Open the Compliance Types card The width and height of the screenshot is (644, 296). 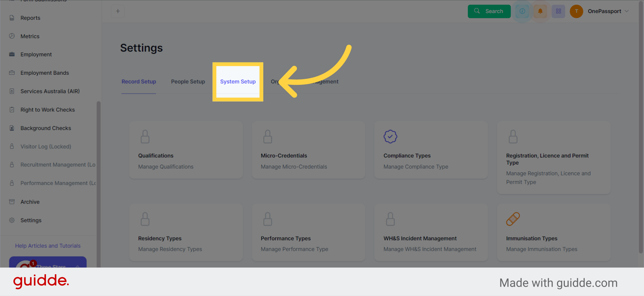(431, 150)
